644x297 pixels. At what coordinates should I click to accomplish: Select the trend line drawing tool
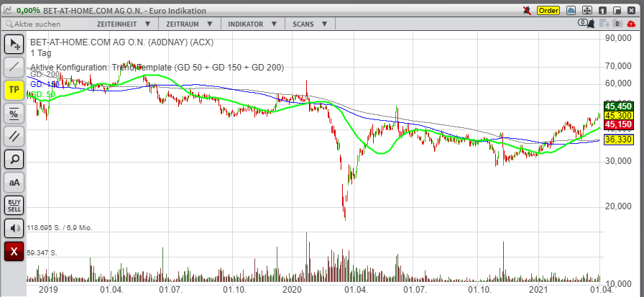[14, 67]
